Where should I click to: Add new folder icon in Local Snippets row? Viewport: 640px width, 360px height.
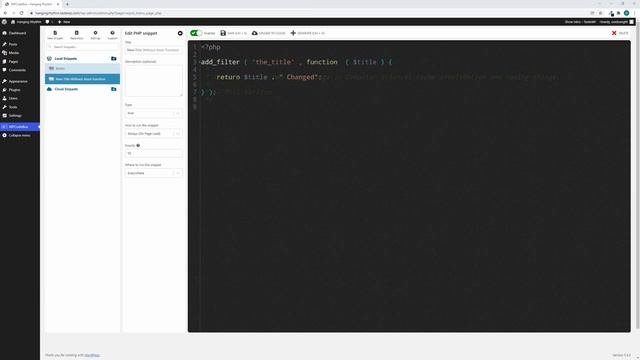coord(113,59)
